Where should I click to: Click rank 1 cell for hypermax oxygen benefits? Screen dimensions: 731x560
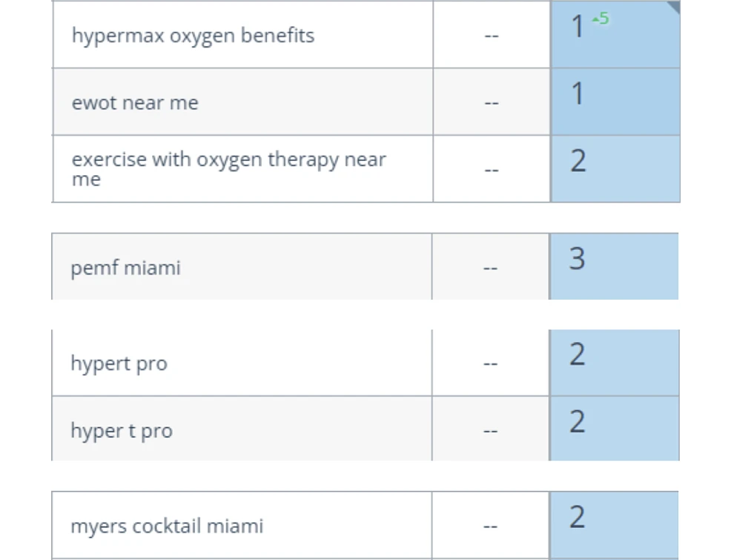click(615, 35)
